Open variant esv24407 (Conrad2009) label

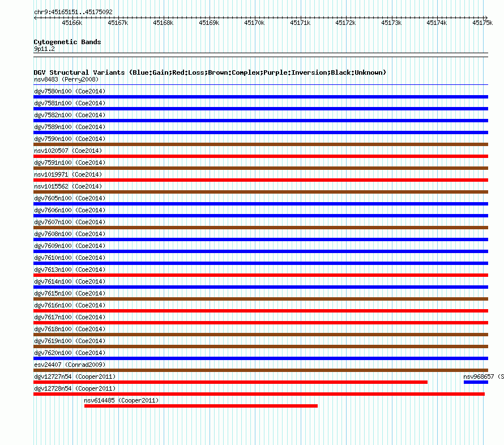[70, 365]
